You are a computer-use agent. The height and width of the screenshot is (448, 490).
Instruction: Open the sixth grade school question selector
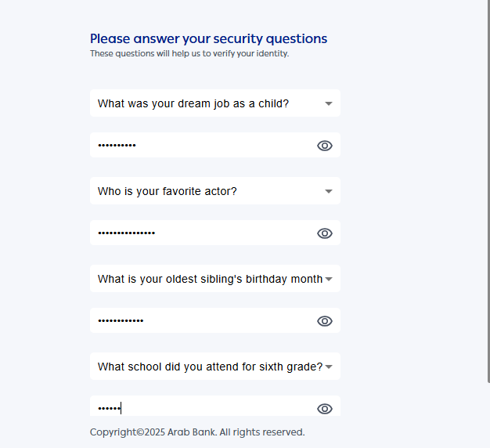point(204,367)
